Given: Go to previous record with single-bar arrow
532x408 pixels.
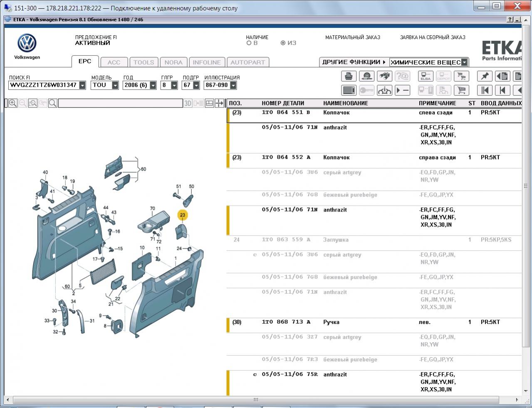Looking at the screenshot, I should pos(502,90).
